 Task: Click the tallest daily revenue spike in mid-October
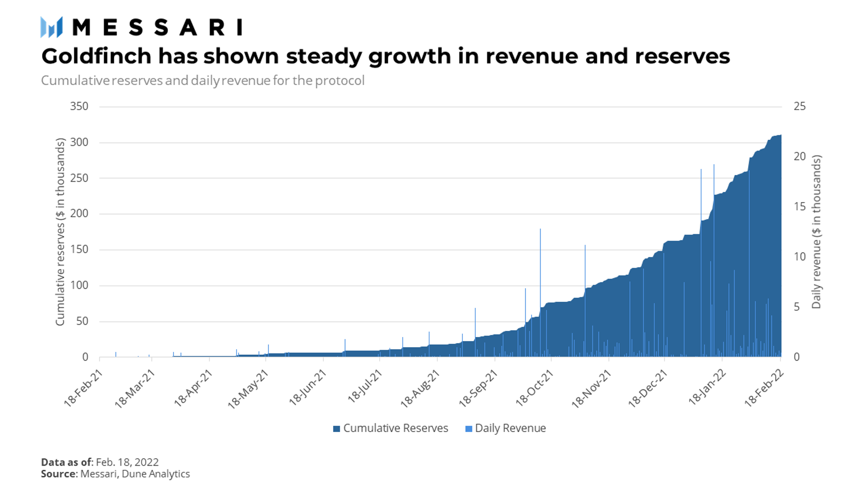(540, 267)
